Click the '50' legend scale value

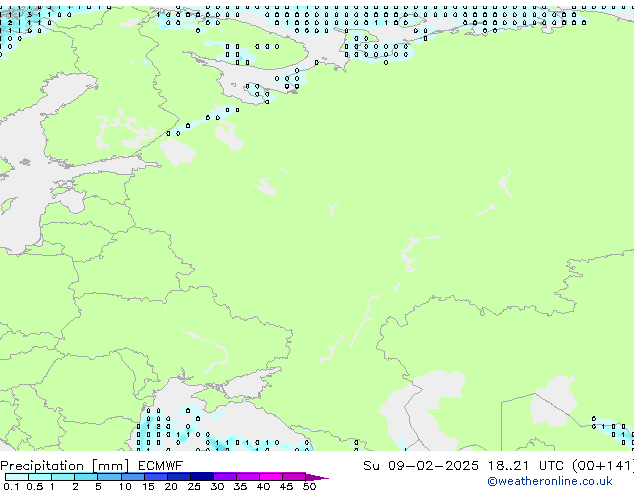tap(310, 486)
